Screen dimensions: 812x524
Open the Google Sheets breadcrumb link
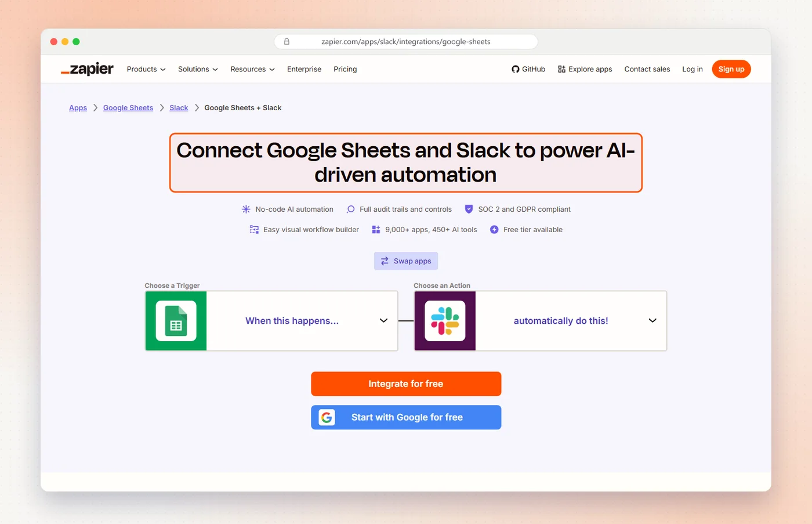[x=128, y=108]
